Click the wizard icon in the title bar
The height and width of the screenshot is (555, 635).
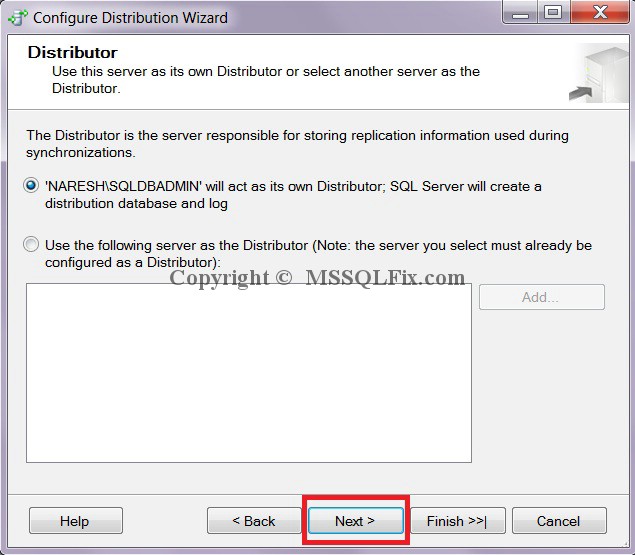[x=17, y=18]
